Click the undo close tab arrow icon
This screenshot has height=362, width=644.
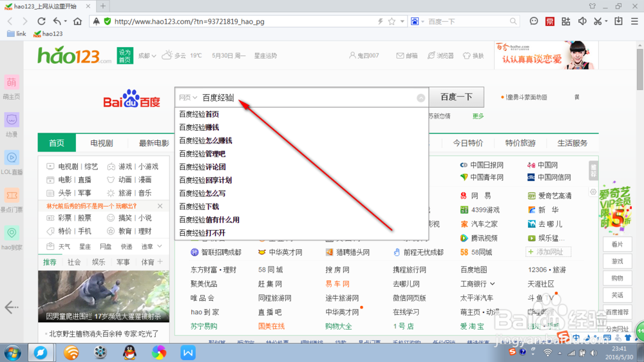[x=57, y=21]
